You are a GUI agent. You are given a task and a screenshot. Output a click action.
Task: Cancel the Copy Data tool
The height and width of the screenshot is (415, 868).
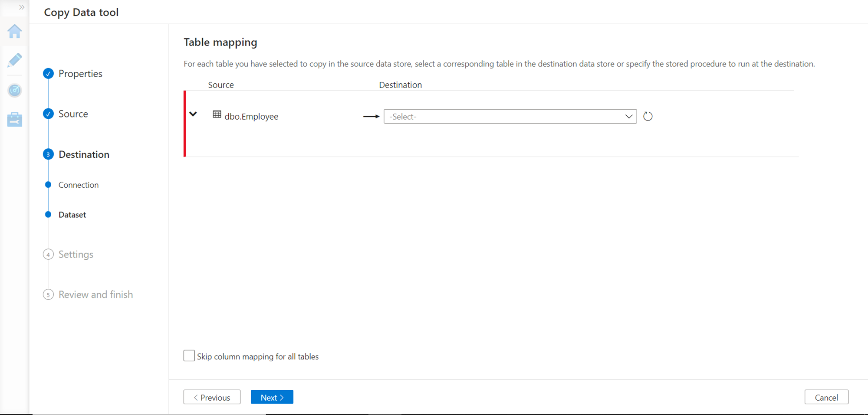[826, 397]
